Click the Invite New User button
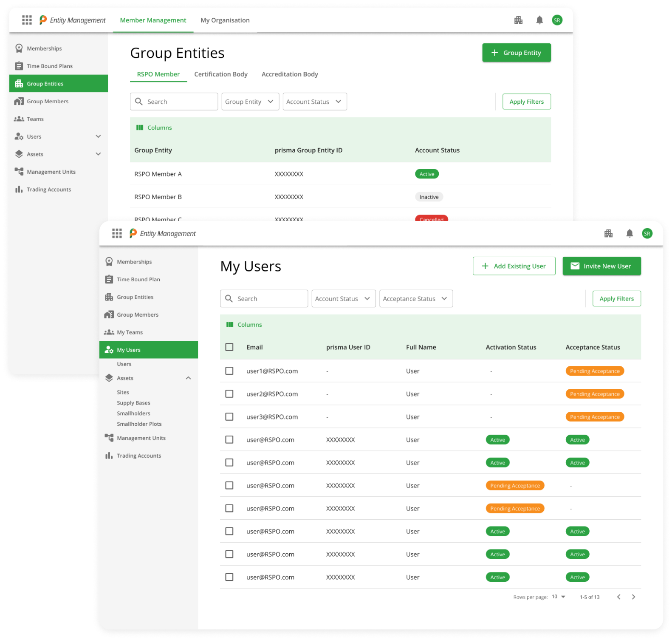 coord(601,266)
